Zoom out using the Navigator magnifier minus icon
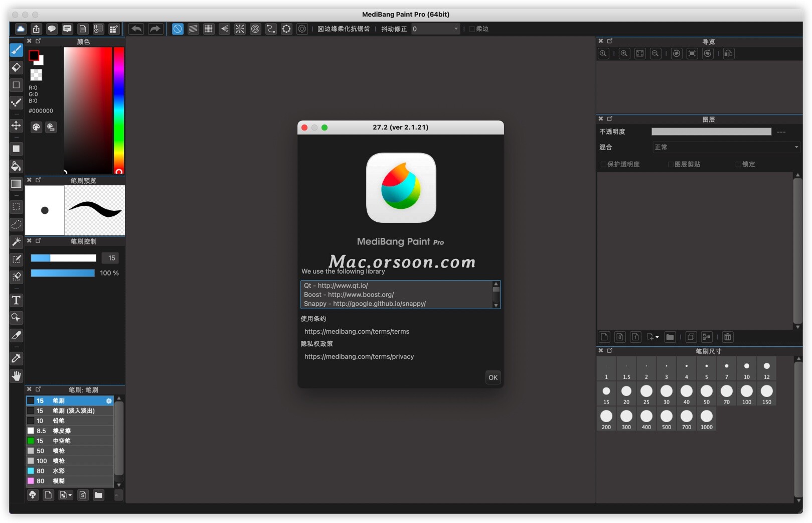Screen dimensions: 812x523 point(655,53)
